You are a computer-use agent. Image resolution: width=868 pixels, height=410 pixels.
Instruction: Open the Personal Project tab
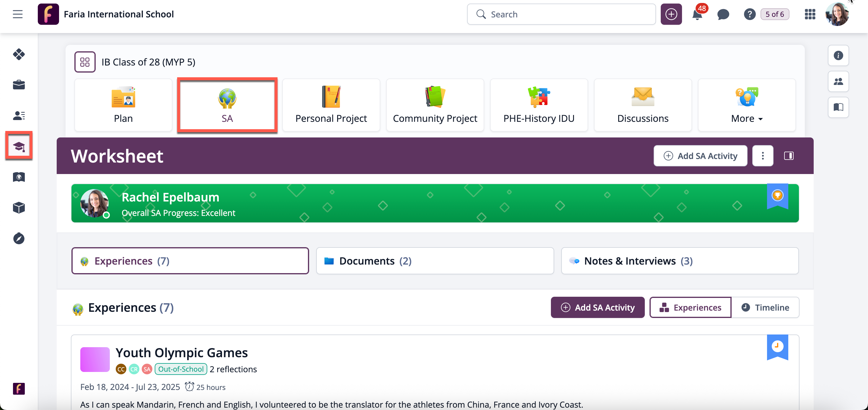coord(331,105)
